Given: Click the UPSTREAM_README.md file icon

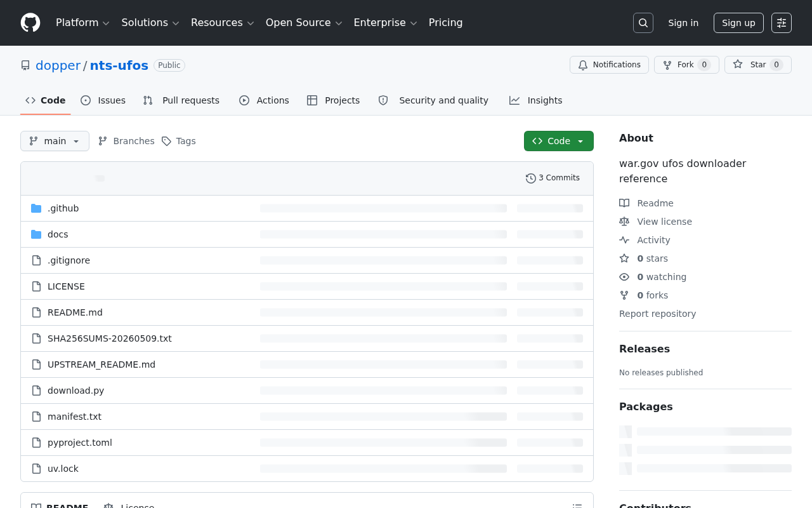Looking at the screenshot, I should (36, 364).
